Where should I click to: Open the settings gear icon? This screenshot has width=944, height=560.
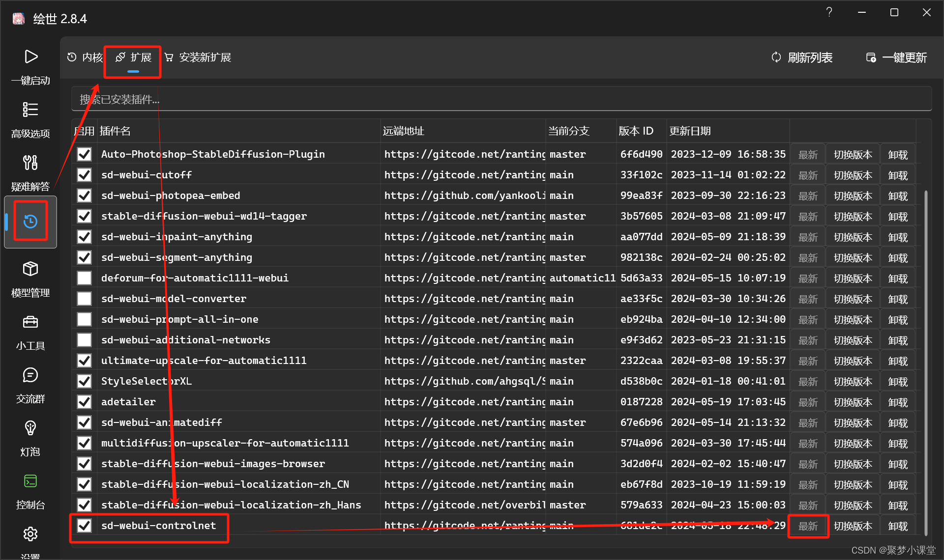(x=30, y=534)
